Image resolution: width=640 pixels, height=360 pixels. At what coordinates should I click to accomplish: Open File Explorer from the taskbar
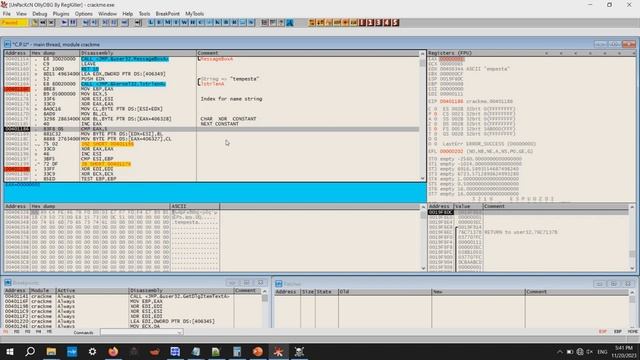tap(51, 351)
